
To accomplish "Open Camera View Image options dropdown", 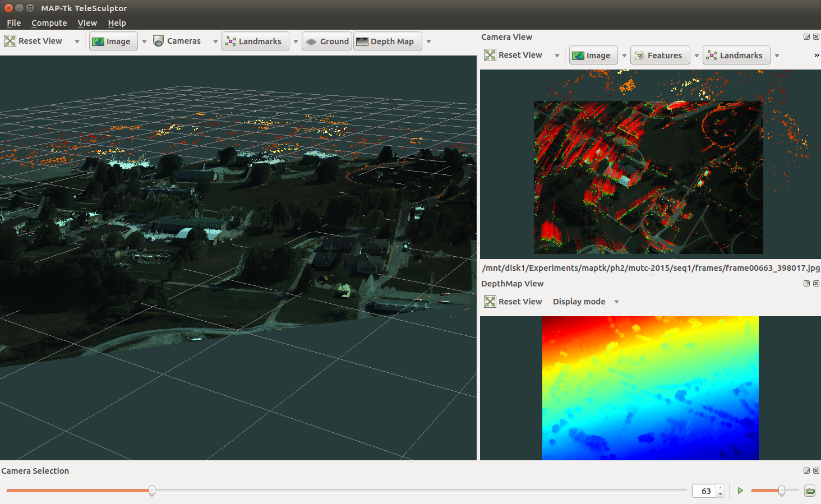I will [x=624, y=56].
